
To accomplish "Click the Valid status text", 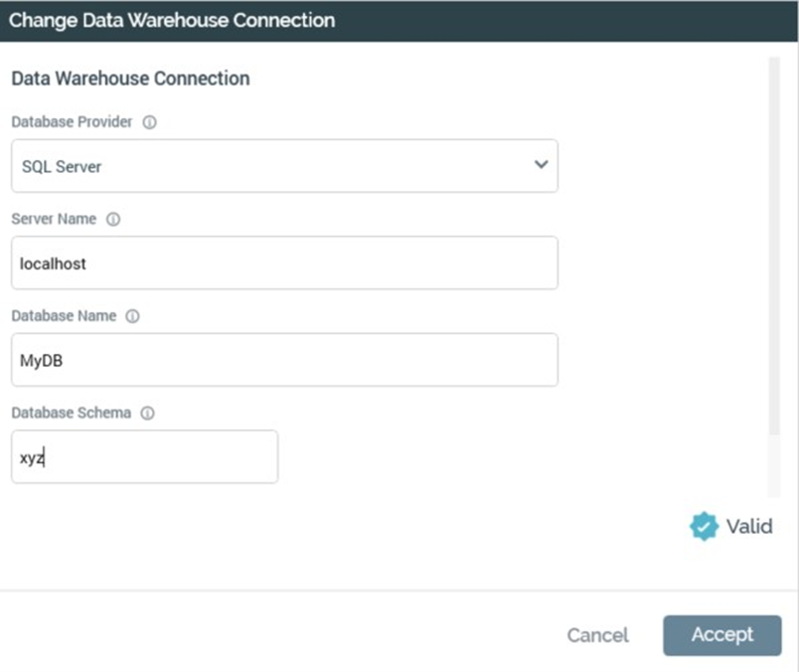I will pyautogui.click(x=748, y=527).
